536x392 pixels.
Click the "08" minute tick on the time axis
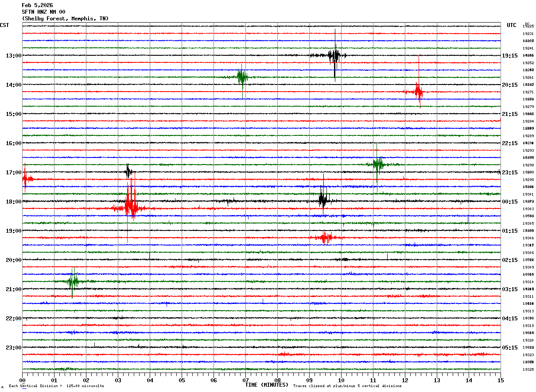click(277, 380)
